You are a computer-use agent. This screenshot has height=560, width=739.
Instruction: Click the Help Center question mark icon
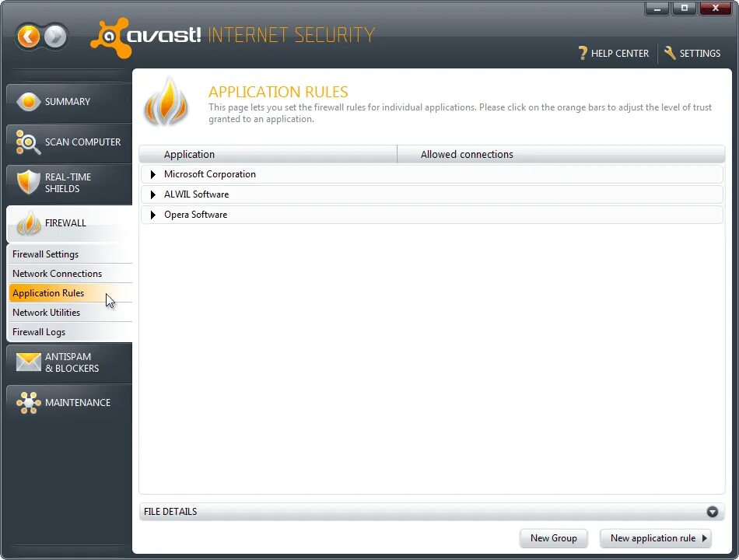pos(583,53)
